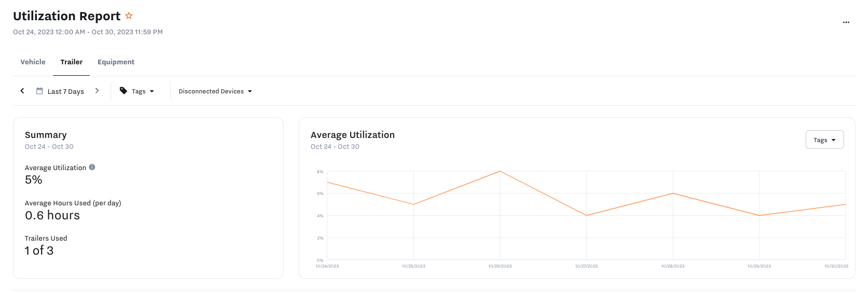Click the 5% Average Utilization value

pos(34,180)
